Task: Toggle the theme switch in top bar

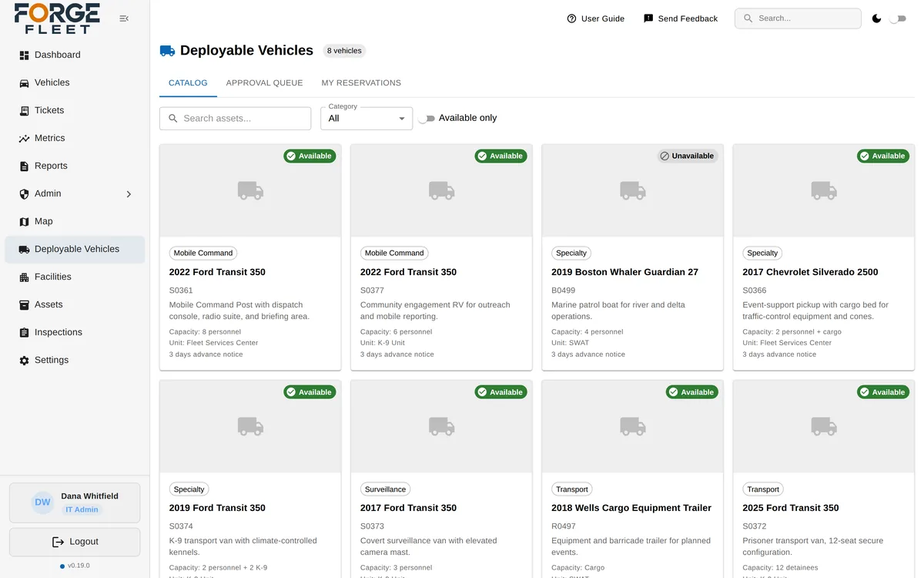Action: (898, 18)
